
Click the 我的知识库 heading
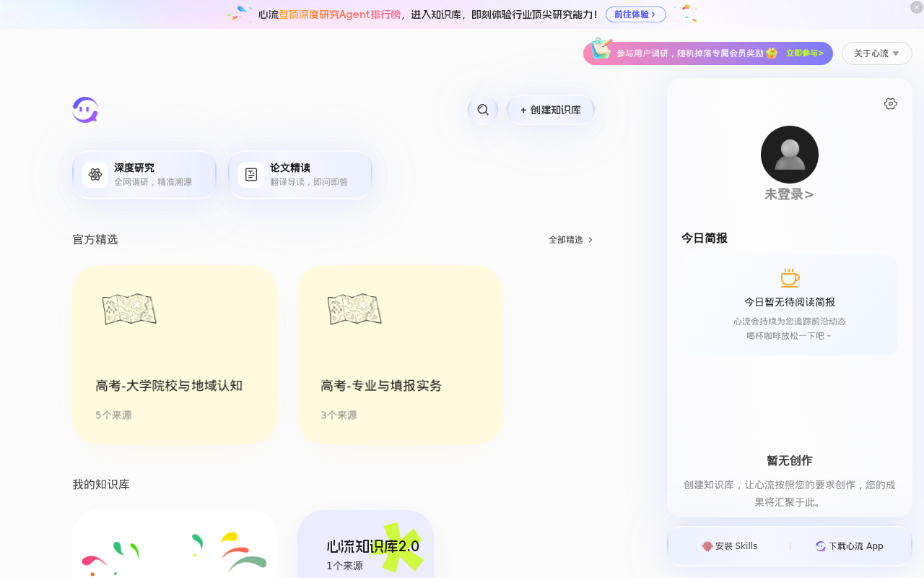101,485
